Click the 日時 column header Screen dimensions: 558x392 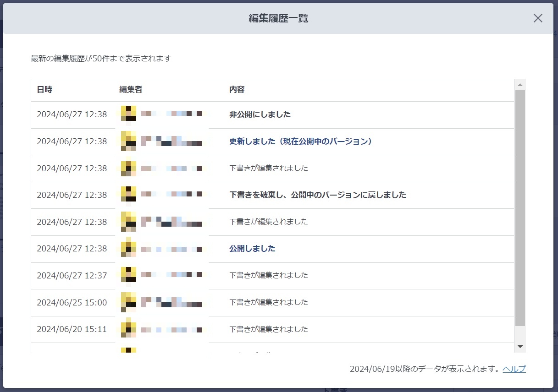(44, 90)
